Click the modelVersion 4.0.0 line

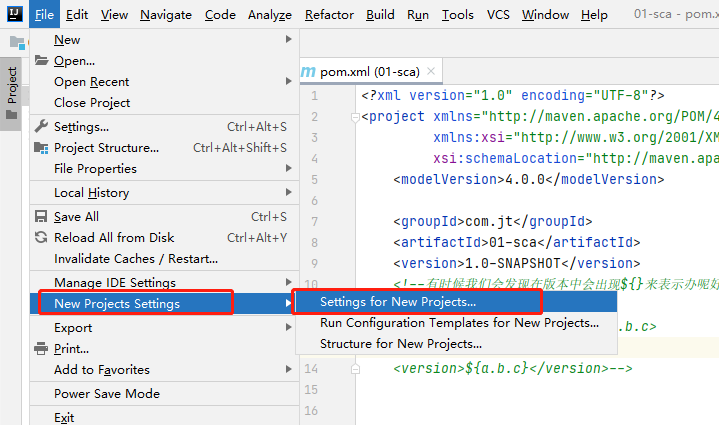[x=529, y=179]
